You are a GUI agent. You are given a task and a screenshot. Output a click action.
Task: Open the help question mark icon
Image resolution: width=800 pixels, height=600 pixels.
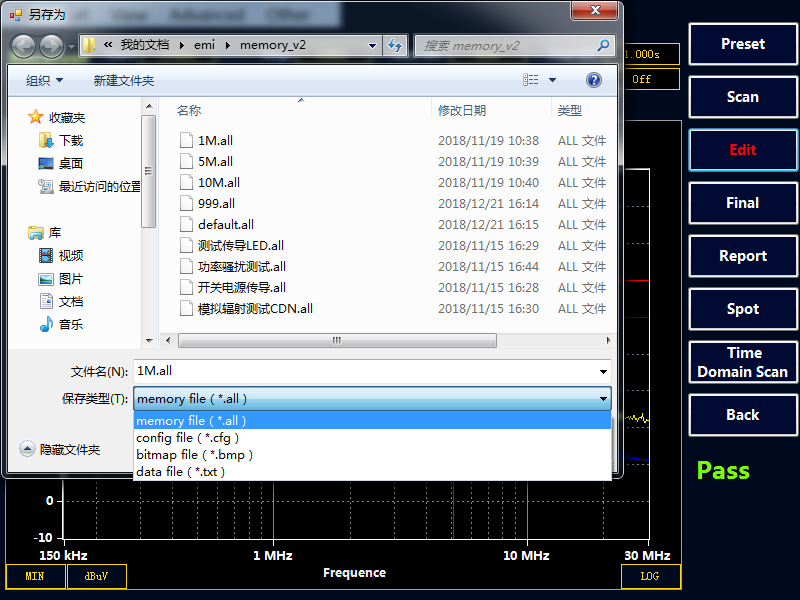tap(593, 80)
